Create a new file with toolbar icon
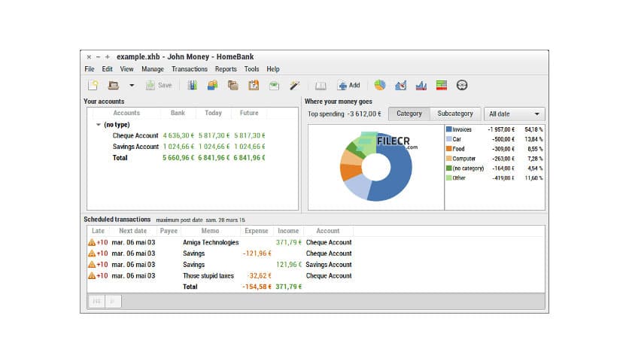 93,85
